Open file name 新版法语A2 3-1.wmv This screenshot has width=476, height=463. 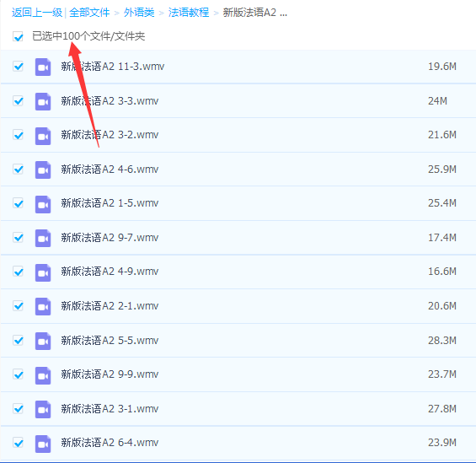[x=110, y=409]
